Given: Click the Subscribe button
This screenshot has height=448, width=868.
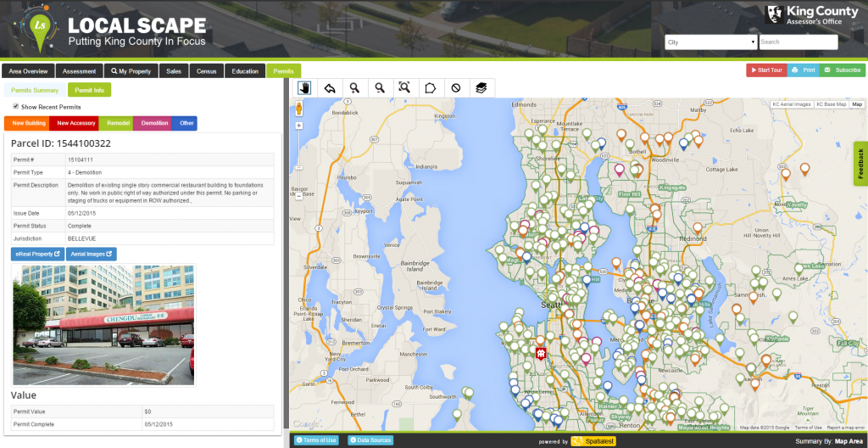Looking at the screenshot, I should pos(842,70).
